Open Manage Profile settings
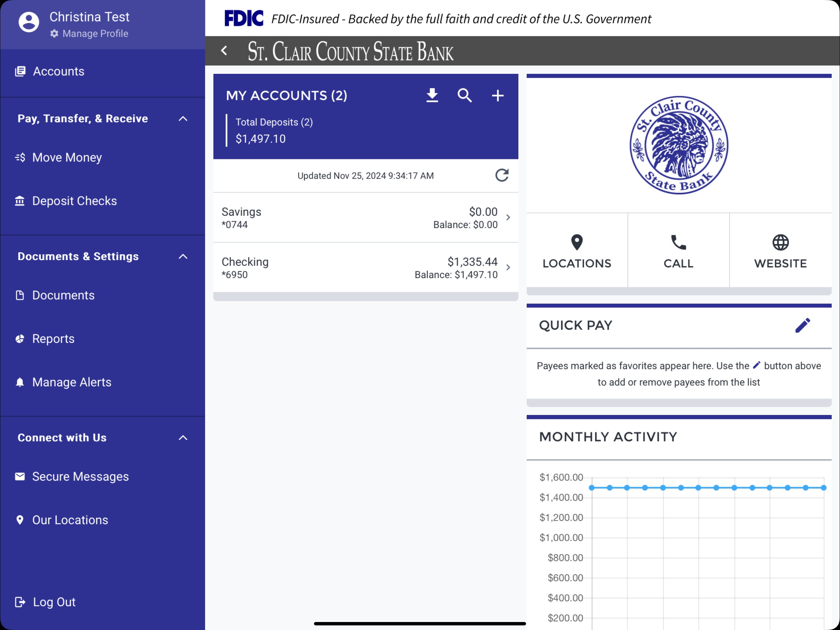The height and width of the screenshot is (630, 840). [x=89, y=34]
